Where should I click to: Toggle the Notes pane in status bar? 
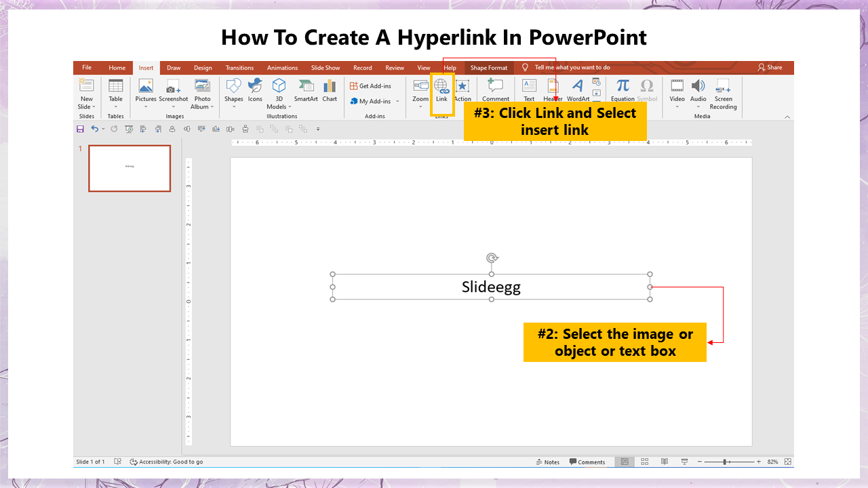point(547,462)
